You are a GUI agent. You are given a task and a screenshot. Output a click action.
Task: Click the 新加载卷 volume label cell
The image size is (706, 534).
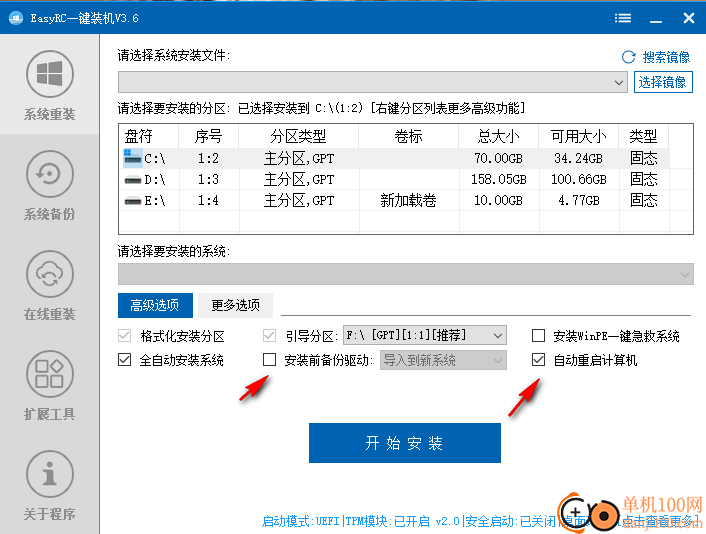pyautogui.click(x=408, y=200)
